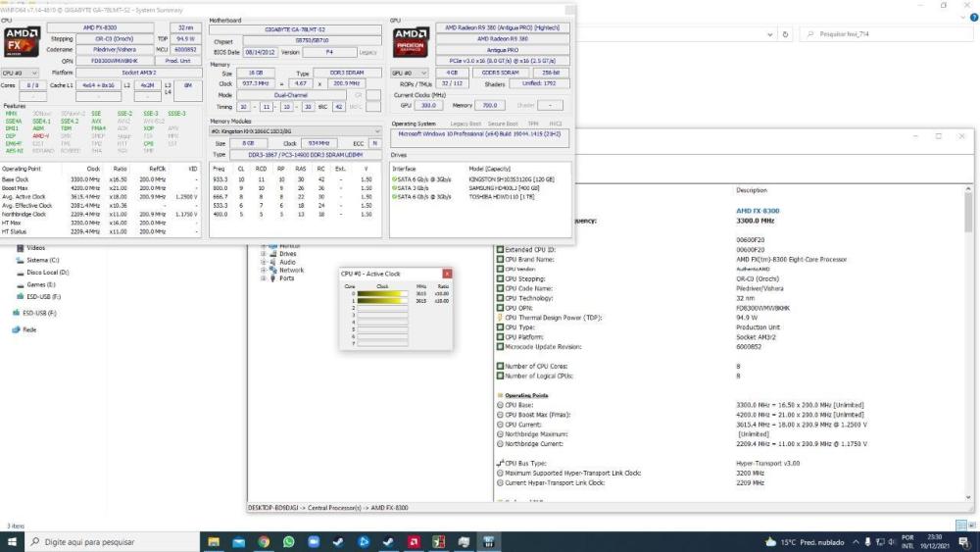
Task: Expand the Network tree node
Action: (x=263, y=270)
